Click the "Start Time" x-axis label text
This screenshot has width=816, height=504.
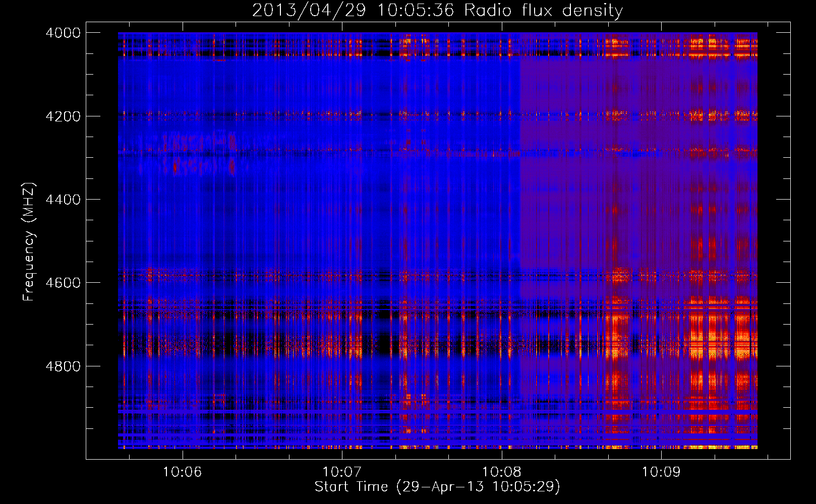(x=351, y=486)
